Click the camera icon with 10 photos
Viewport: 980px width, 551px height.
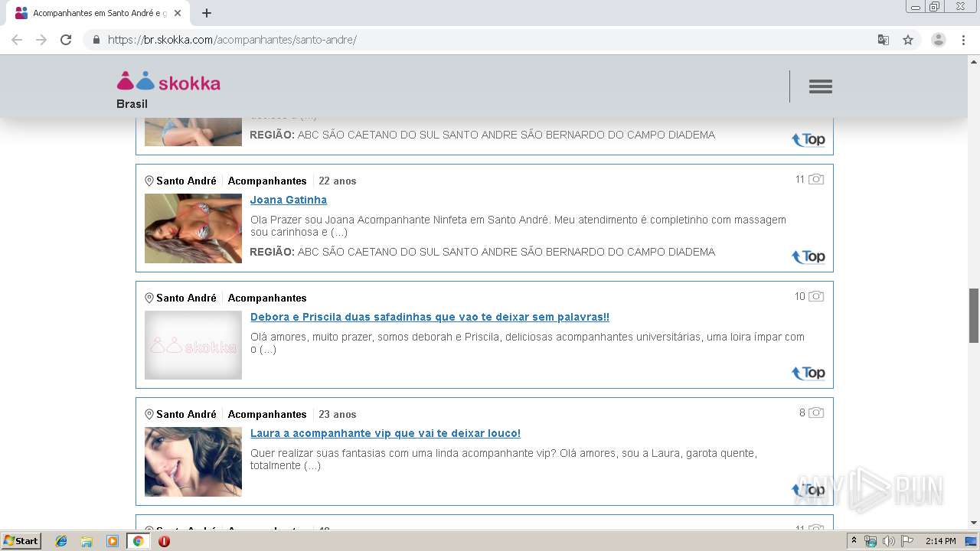pos(816,296)
